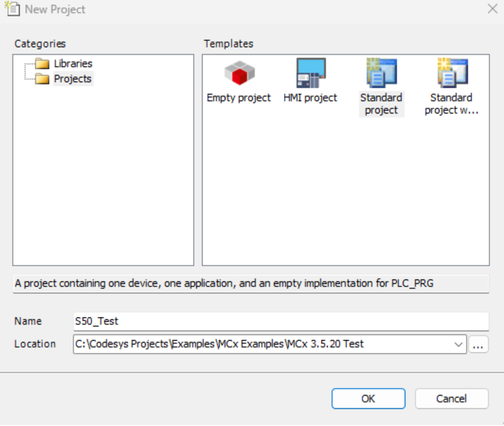Cancel the New Project dialog
Screen dimensions: 504x426
[x=452, y=399]
